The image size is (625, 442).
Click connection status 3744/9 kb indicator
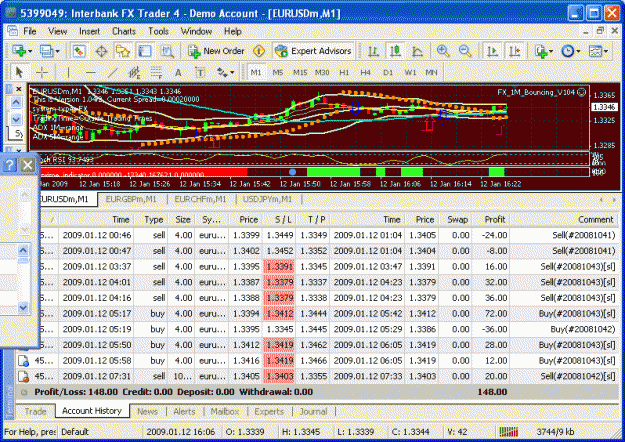(x=554, y=432)
